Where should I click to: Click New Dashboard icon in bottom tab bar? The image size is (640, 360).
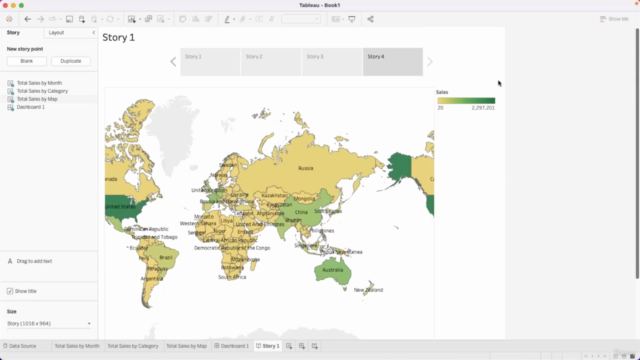pyautogui.click(x=302, y=346)
